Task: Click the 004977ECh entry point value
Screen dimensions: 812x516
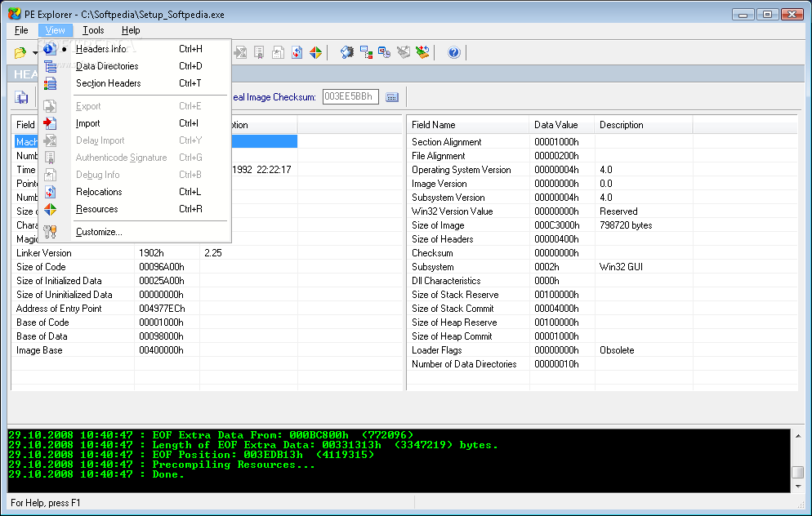Action: pos(162,309)
